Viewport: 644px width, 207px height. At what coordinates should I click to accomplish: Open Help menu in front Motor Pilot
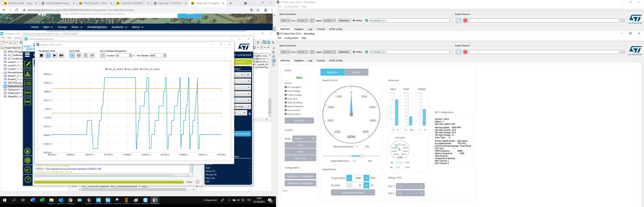(x=304, y=38)
